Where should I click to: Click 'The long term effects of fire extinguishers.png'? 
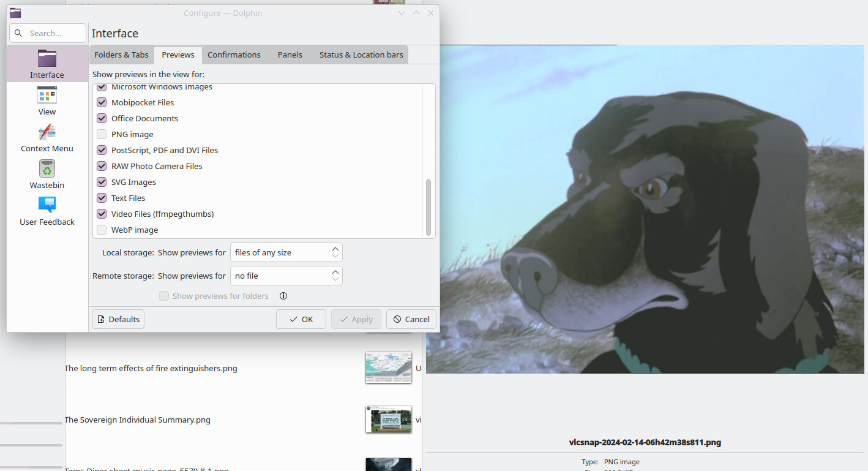tap(151, 368)
